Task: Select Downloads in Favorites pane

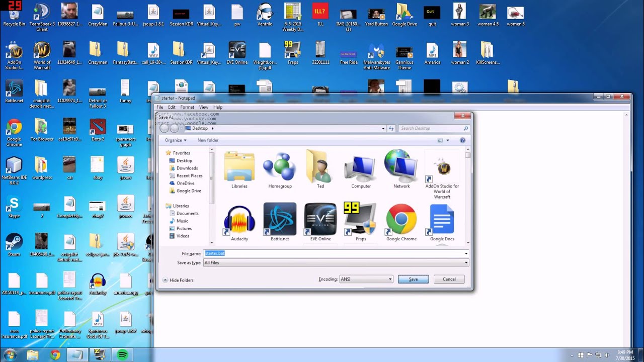Action: click(x=187, y=168)
